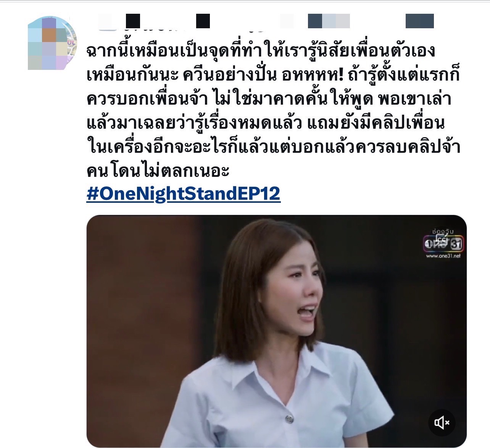Open the pixelated profile avatar
The height and width of the screenshot is (448, 490).
[53, 43]
